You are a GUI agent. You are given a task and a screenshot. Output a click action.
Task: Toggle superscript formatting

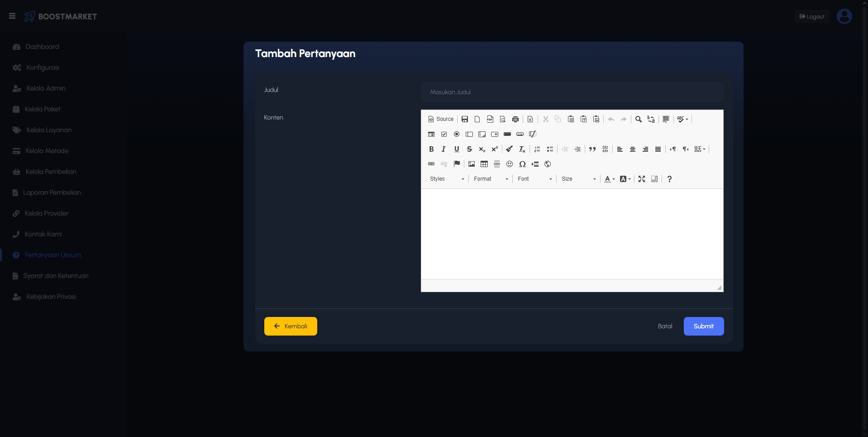coord(495,149)
